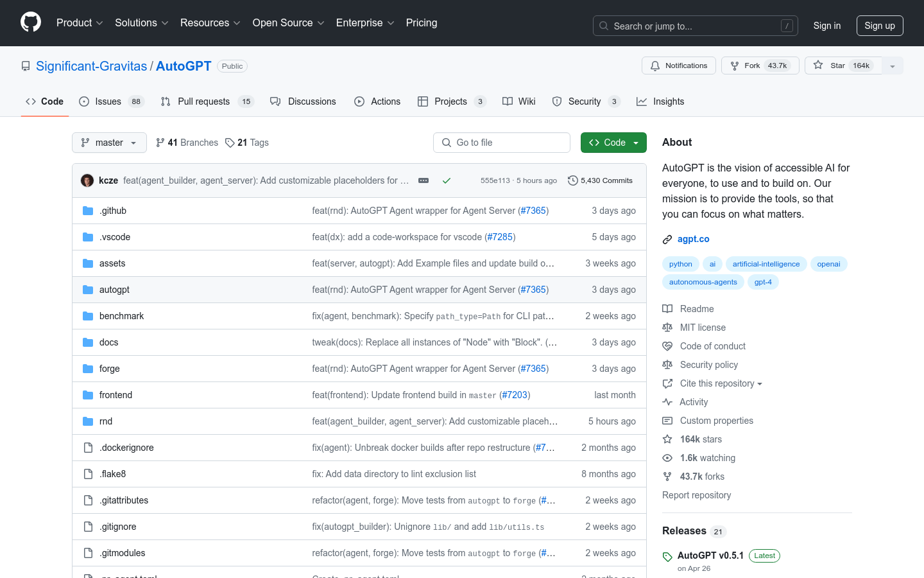Click the kcze author avatar
Image resolution: width=924 pixels, height=578 pixels.
point(87,180)
